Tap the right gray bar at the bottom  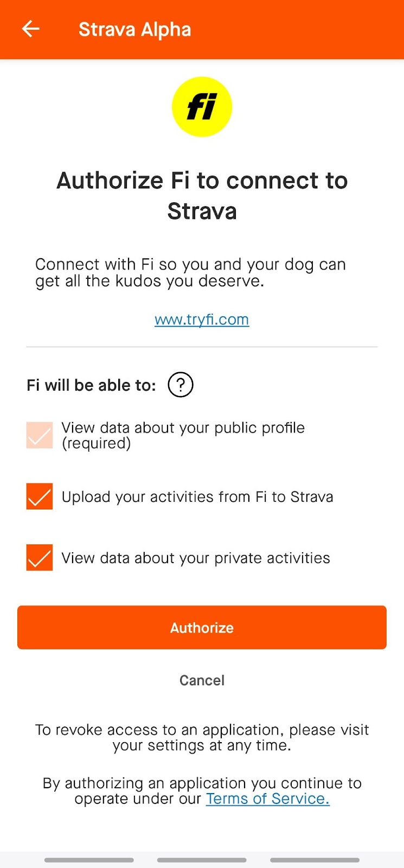tap(315, 860)
